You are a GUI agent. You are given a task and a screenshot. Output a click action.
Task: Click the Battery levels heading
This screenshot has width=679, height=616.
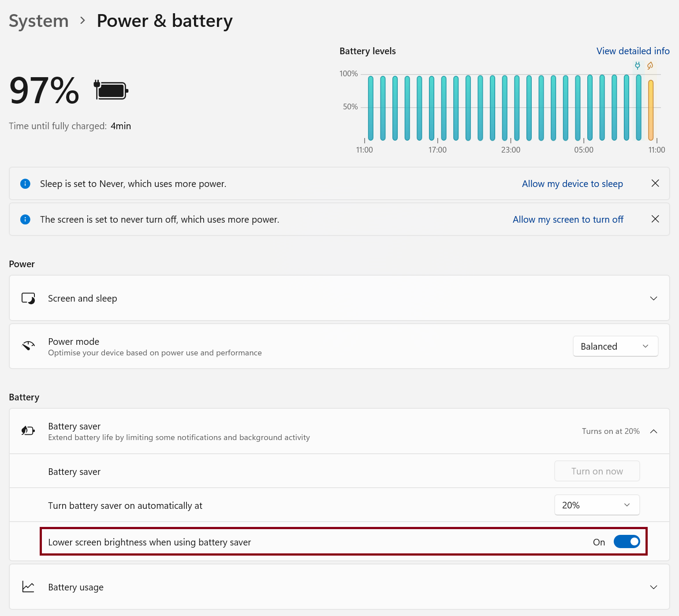(368, 51)
